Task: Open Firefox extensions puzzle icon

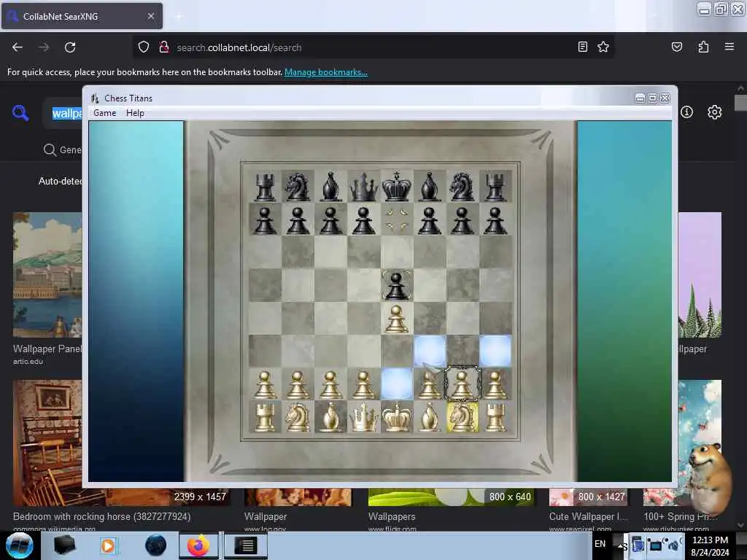Action: 703,47
